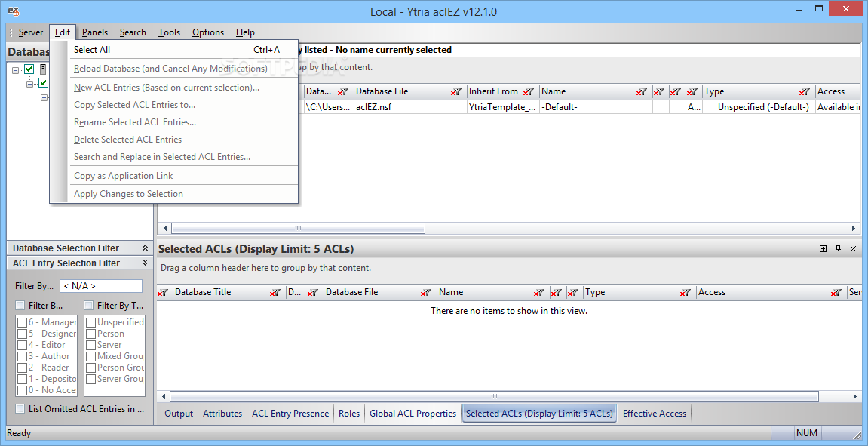Select the aclEZ.nsf cell
The image size is (868, 446).
(x=410, y=107)
